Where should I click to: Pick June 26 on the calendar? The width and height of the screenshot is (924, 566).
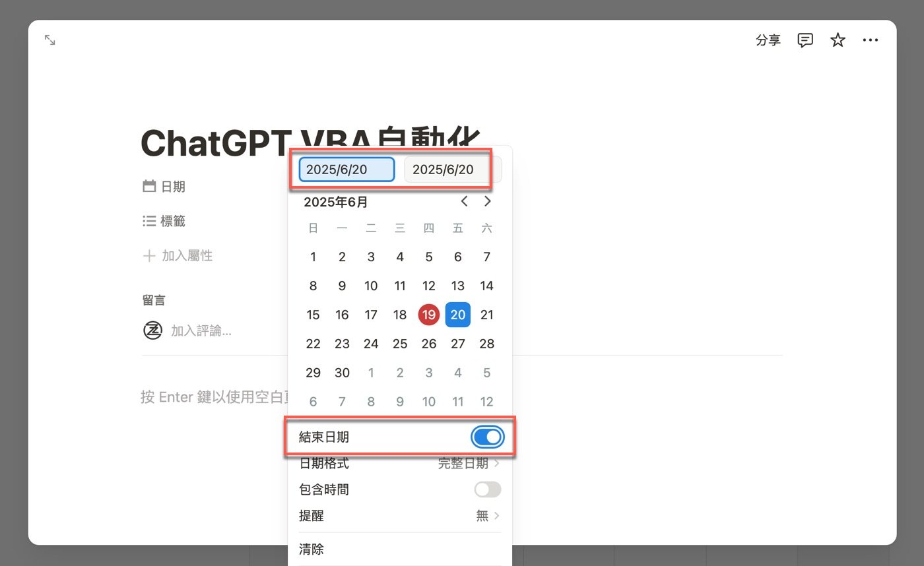tap(429, 344)
